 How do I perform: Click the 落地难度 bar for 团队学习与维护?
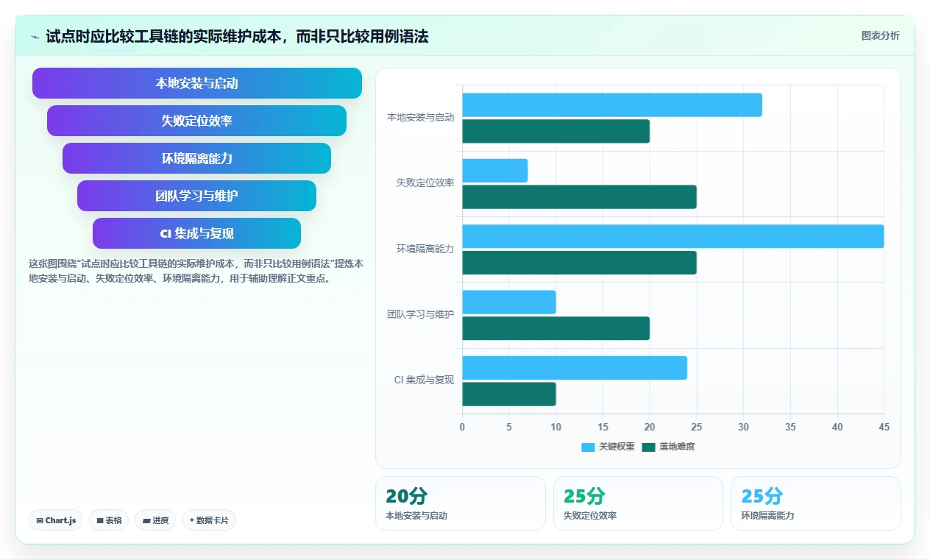click(555, 328)
